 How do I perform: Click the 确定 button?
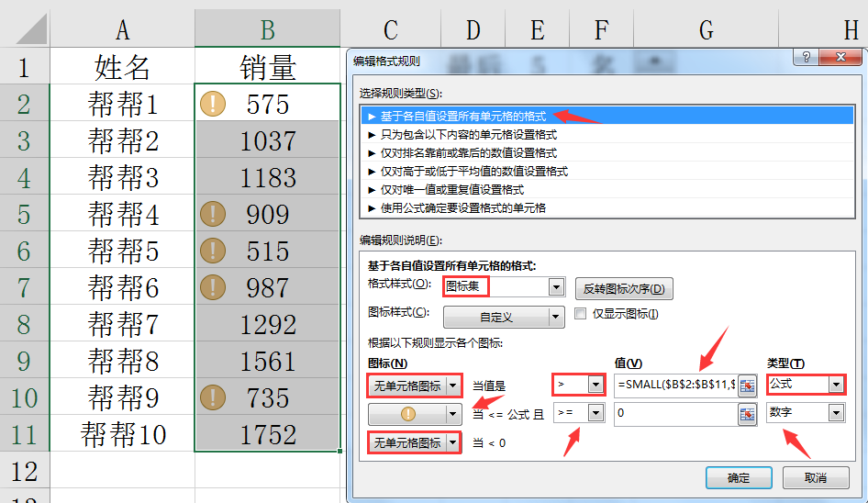[739, 477]
